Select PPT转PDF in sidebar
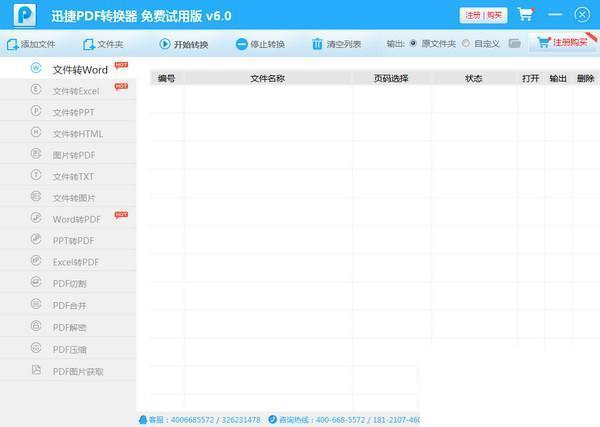This screenshot has width=600, height=427. tap(68, 240)
